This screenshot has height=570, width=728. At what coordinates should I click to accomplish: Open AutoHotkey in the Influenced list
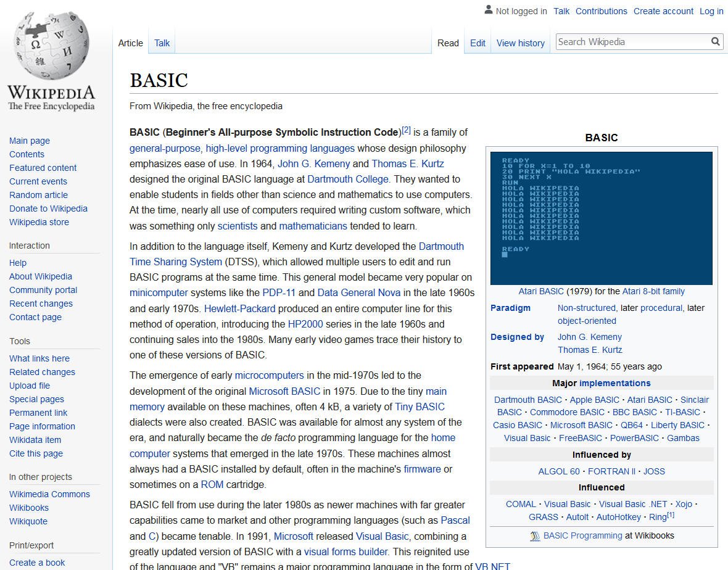618,517
